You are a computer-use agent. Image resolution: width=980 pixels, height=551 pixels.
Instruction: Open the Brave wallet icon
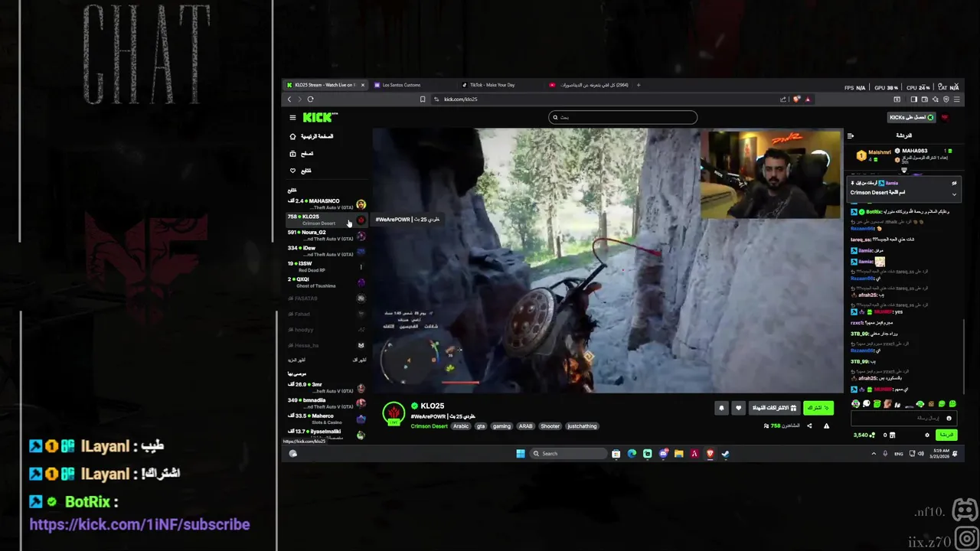pos(925,99)
